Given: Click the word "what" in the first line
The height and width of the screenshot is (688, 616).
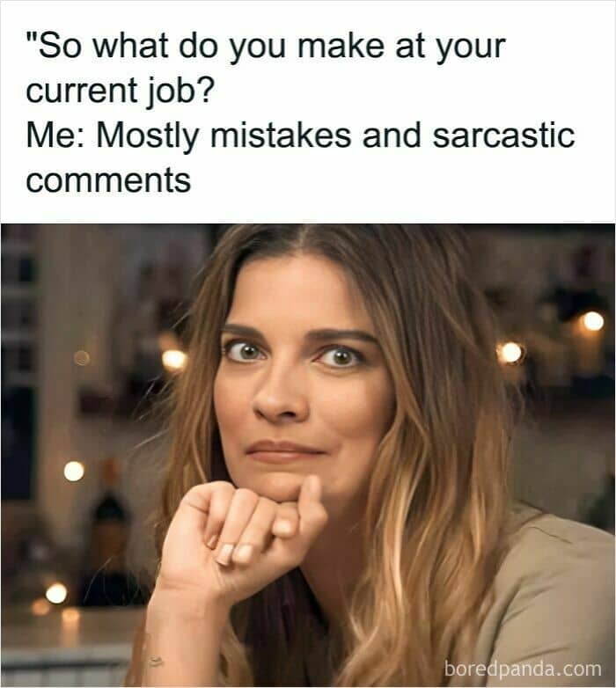Looking at the screenshot, I should pyautogui.click(x=130, y=46).
